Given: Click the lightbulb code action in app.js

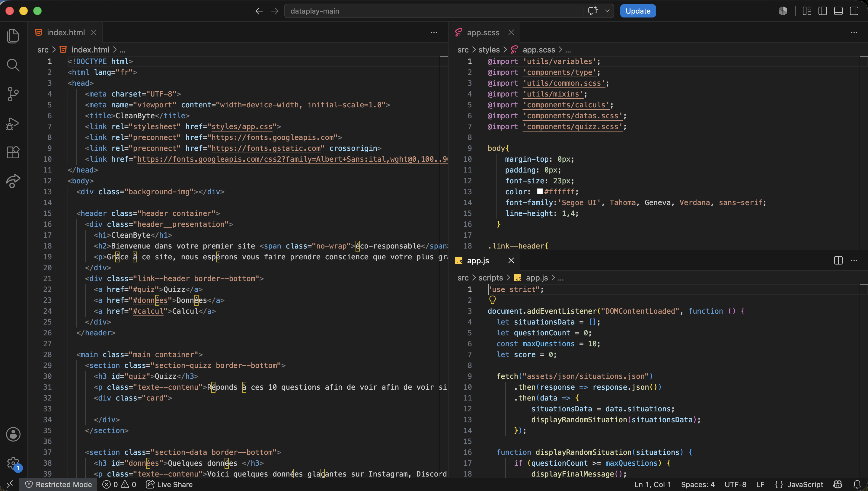Looking at the screenshot, I should click(492, 300).
